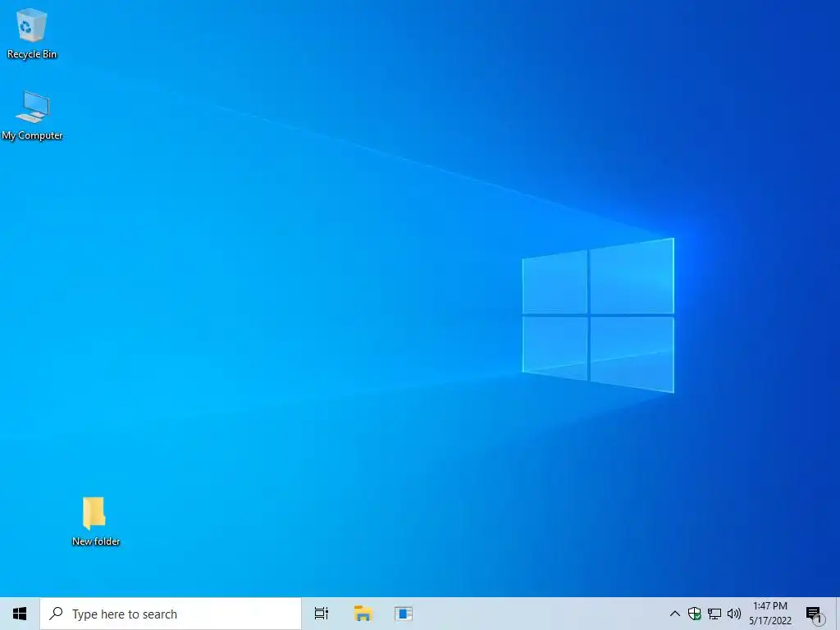Viewport: 840px width, 630px height.
Task: Launch File Explorer from the taskbar
Action: [x=363, y=614]
